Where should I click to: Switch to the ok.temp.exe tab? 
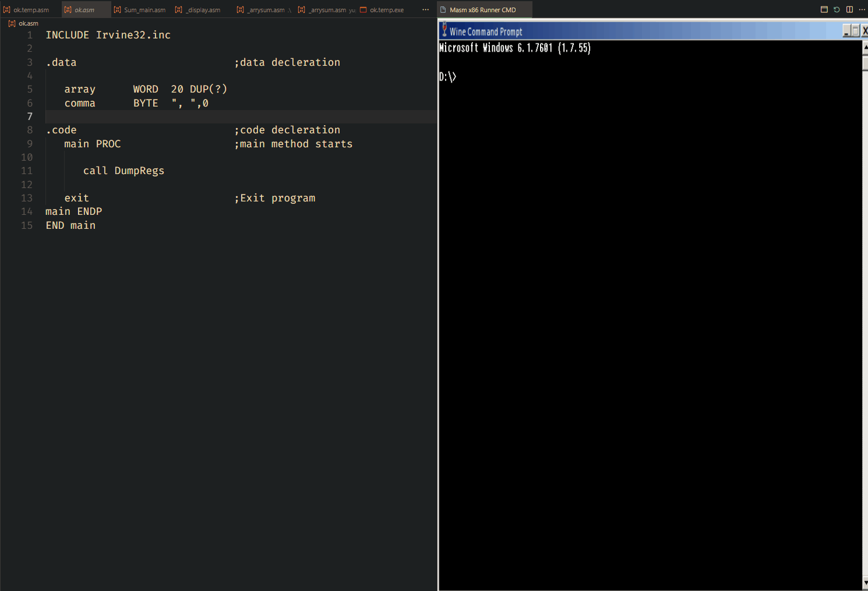tap(383, 10)
